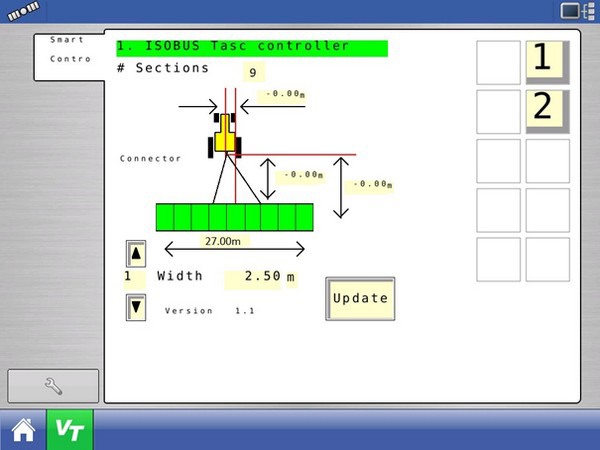Select softkey number 1
Screen dimensions: 600x450
(546, 62)
